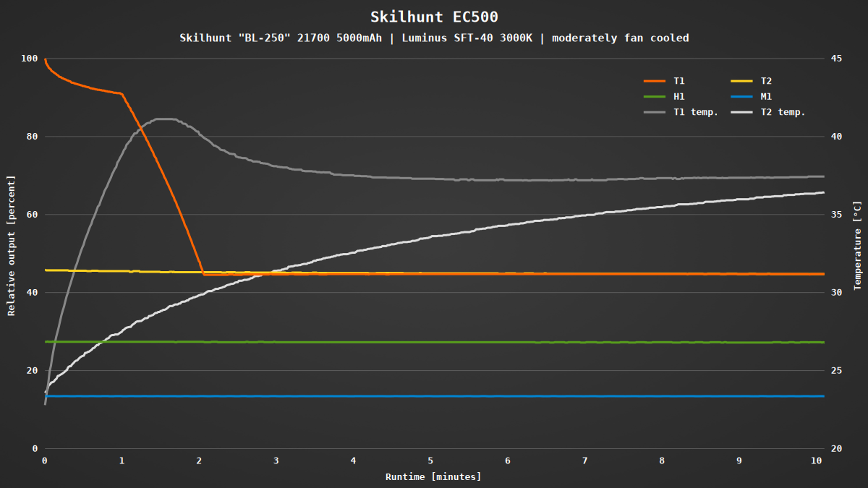The height and width of the screenshot is (488, 868).
Task: Click the "100" tick on relative output axis
Action: (x=30, y=58)
